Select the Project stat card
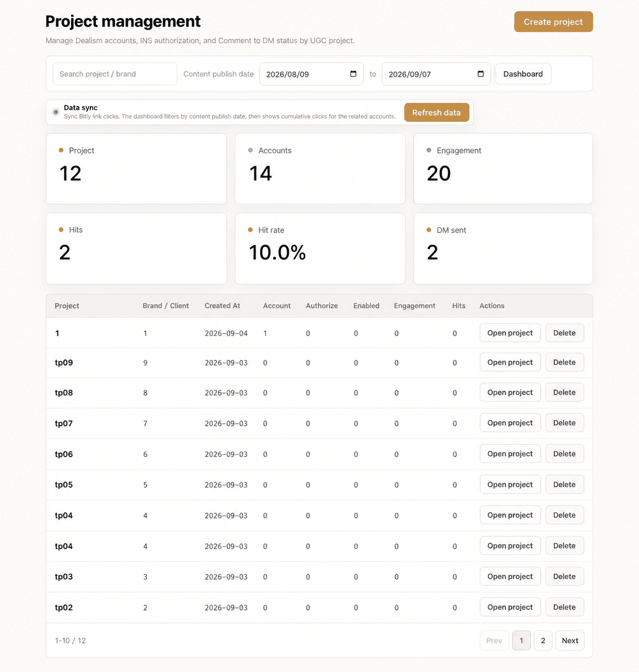The image size is (639, 672). [x=136, y=168]
